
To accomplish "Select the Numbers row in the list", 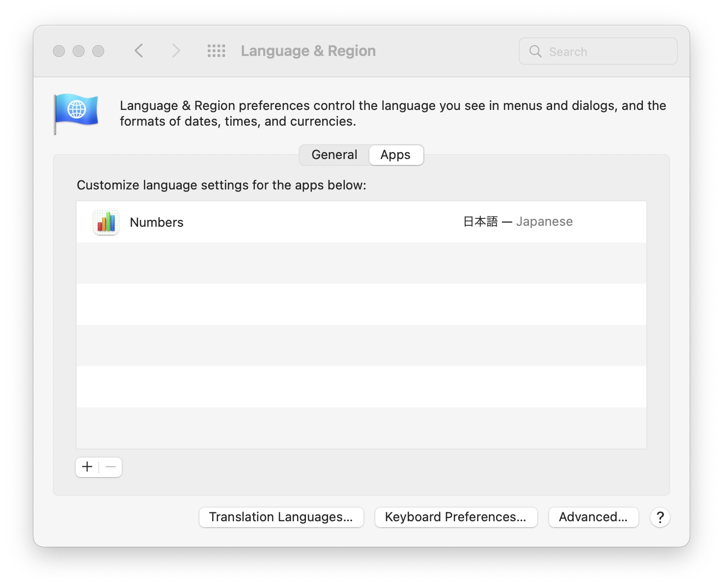I will [361, 222].
